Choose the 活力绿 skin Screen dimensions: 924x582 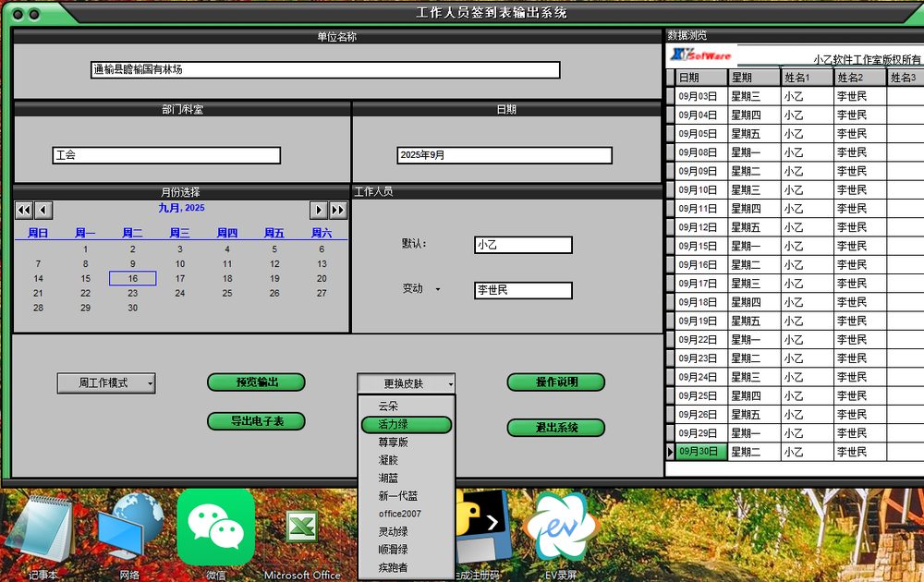[407, 424]
